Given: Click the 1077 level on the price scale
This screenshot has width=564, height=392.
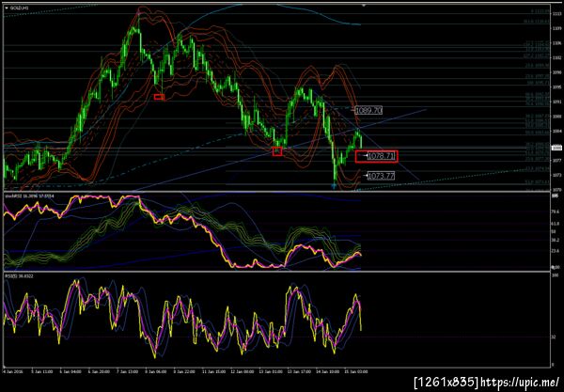Looking at the screenshot, I should 556,160.
